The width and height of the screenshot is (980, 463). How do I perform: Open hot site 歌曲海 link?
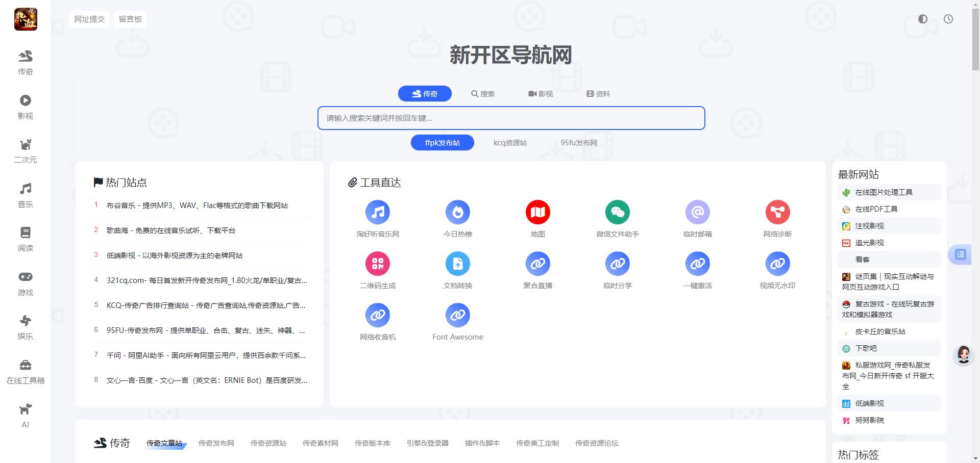[x=171, y=230]
